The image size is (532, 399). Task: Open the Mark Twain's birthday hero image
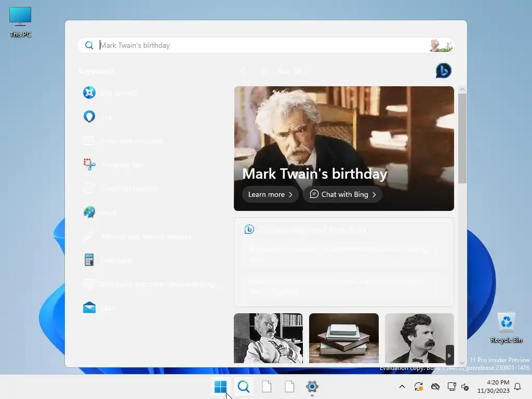tap(344, 148)
